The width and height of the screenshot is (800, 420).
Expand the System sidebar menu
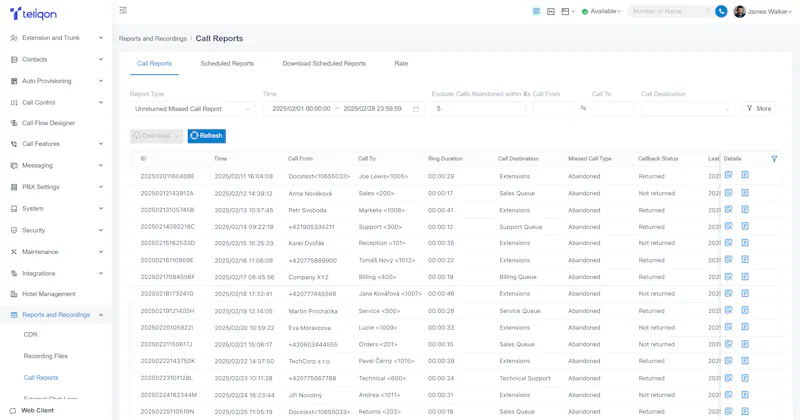point(56,208)
